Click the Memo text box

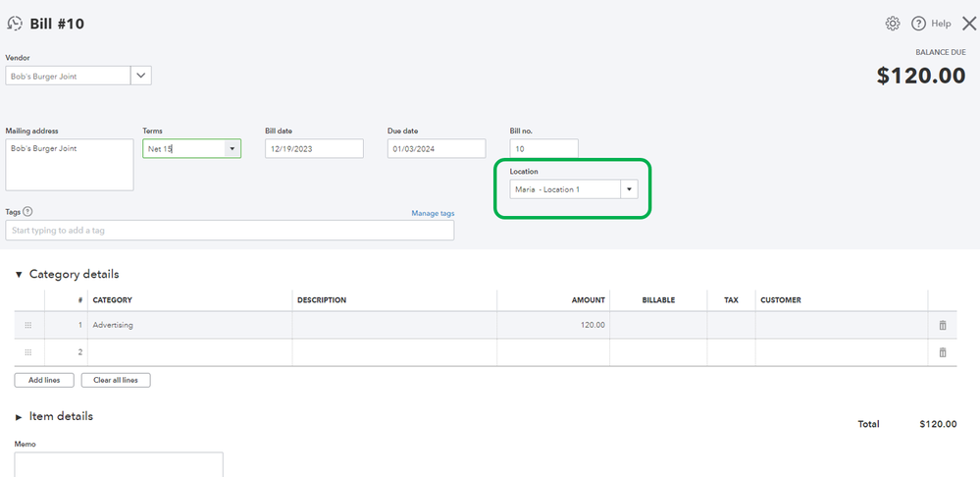(119, 464)
